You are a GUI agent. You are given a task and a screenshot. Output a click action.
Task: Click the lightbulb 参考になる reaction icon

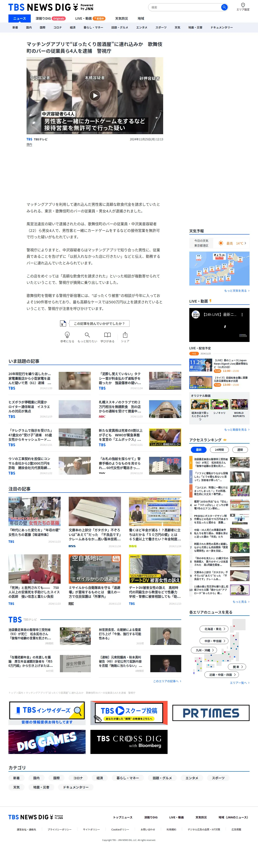point(67,335)
